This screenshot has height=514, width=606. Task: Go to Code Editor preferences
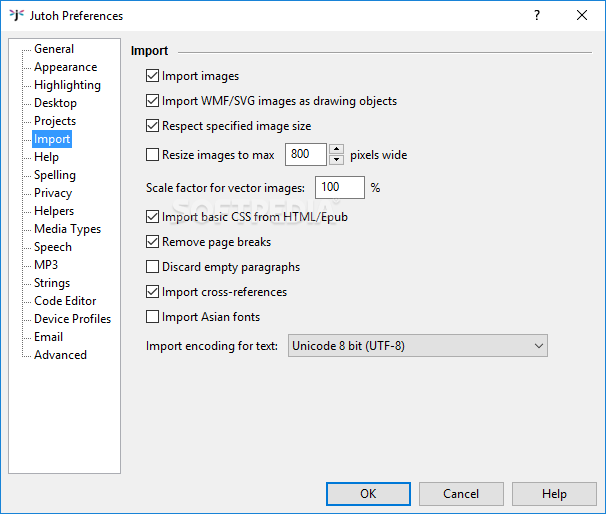[x=65, y=301]
